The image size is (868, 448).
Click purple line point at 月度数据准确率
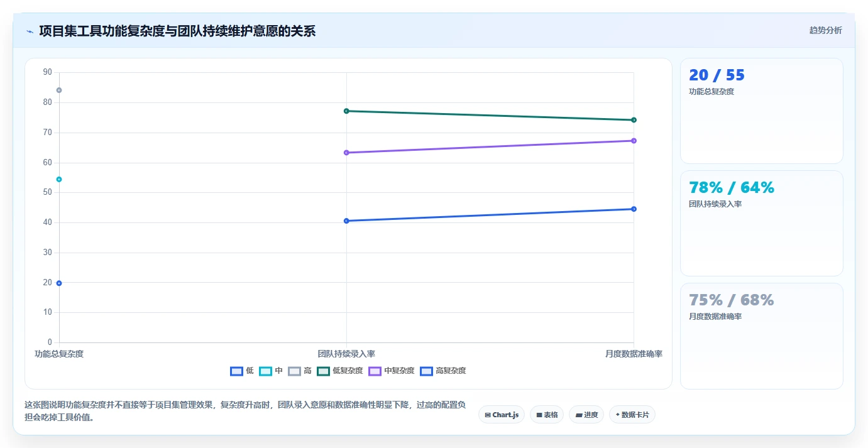(634, 141)
